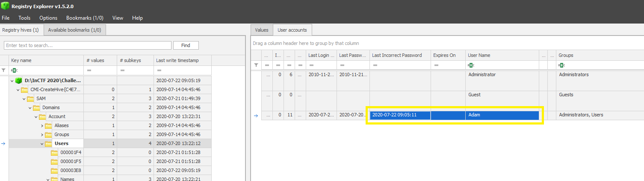Collapse the SAM key node
The width and height of the screenshot is (644, 181).
24,98
